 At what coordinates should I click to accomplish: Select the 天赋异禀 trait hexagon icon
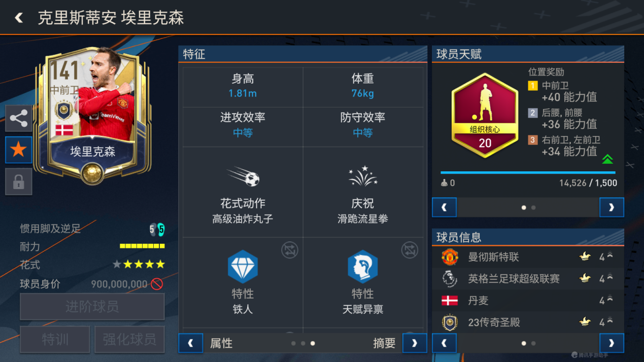(362, 267)
